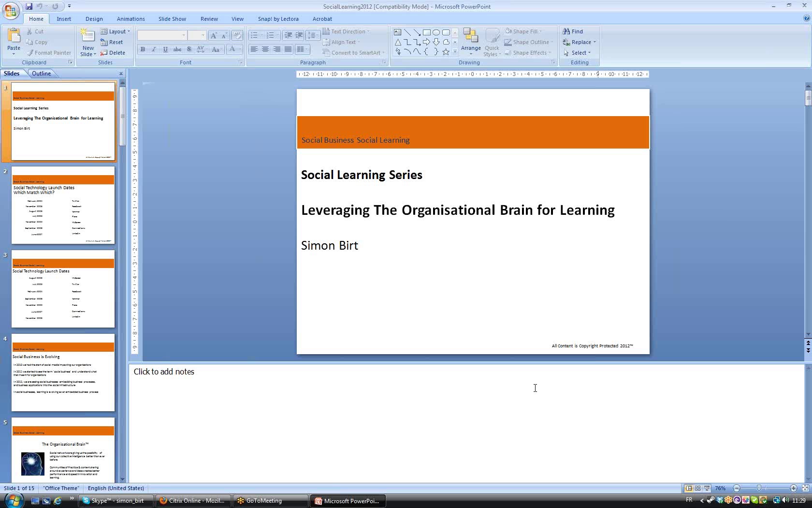Open the font color picker
Screen dimensions: 812x508
click(234, 49)
